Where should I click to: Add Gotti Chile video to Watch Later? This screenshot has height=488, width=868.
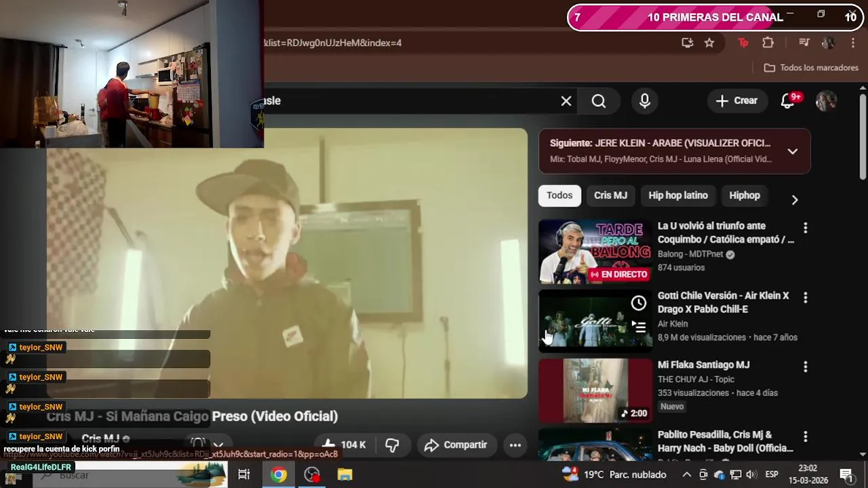[x=639, y=303]
